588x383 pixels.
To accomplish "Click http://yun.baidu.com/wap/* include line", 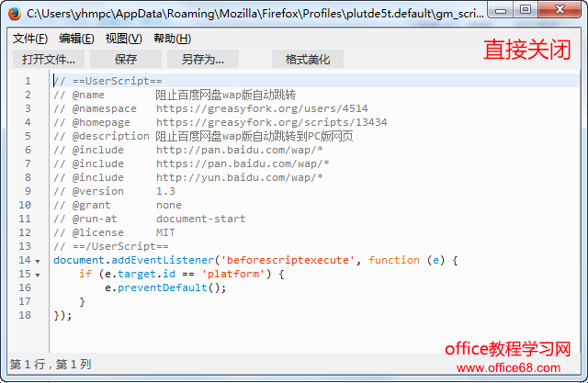I will click(239, 177).
